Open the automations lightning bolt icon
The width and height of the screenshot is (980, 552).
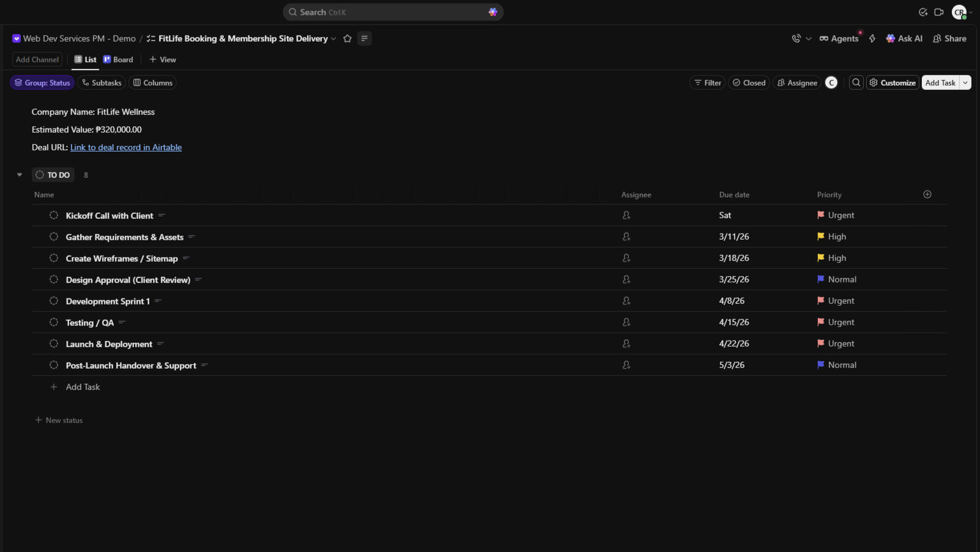(x=872, y=39)
